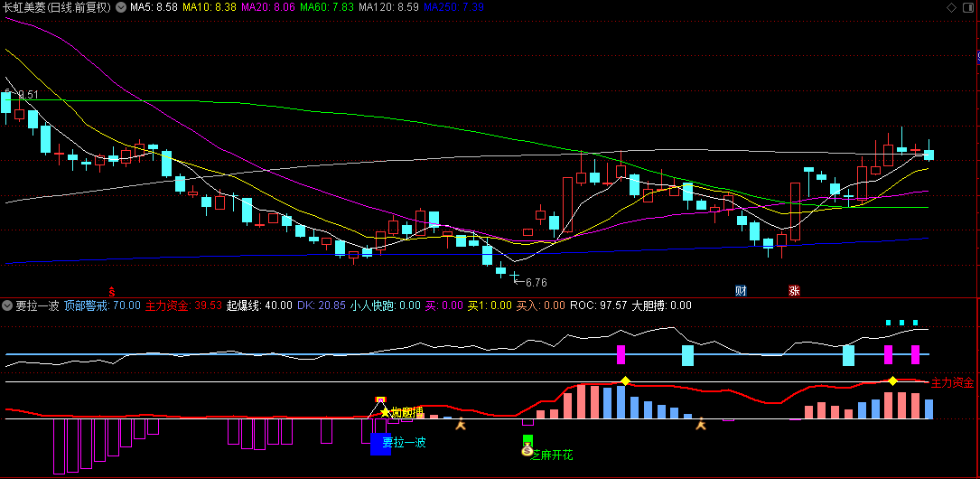Click the red 涨 marker icon
This screenshot has height=479, width=980.
794,291
